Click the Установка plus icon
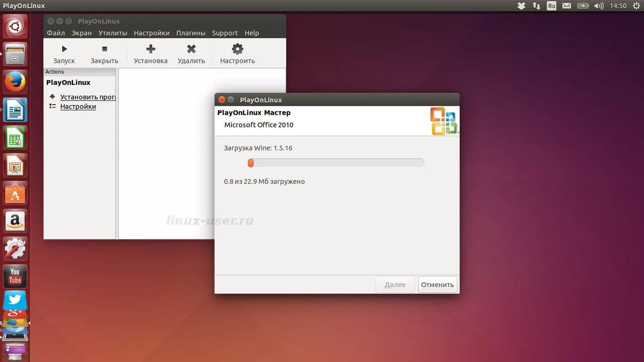 tap(151, 49)
